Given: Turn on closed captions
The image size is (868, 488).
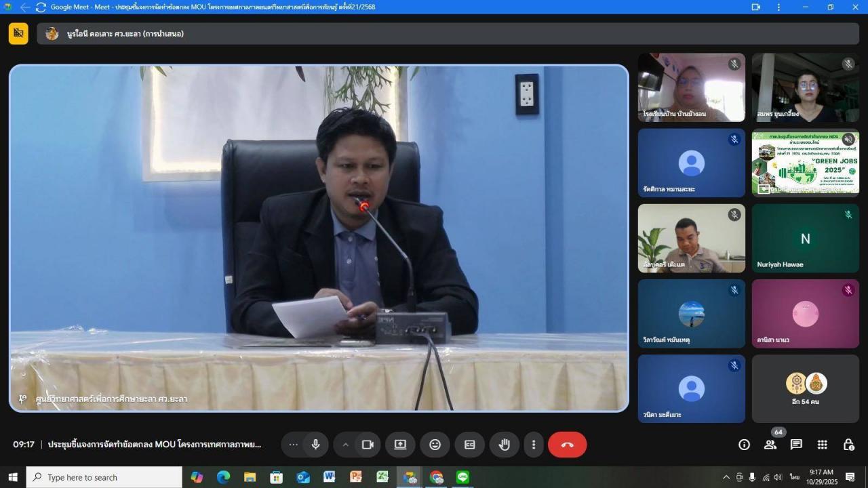Looking at the screenshot, I should tap(469, 445).
